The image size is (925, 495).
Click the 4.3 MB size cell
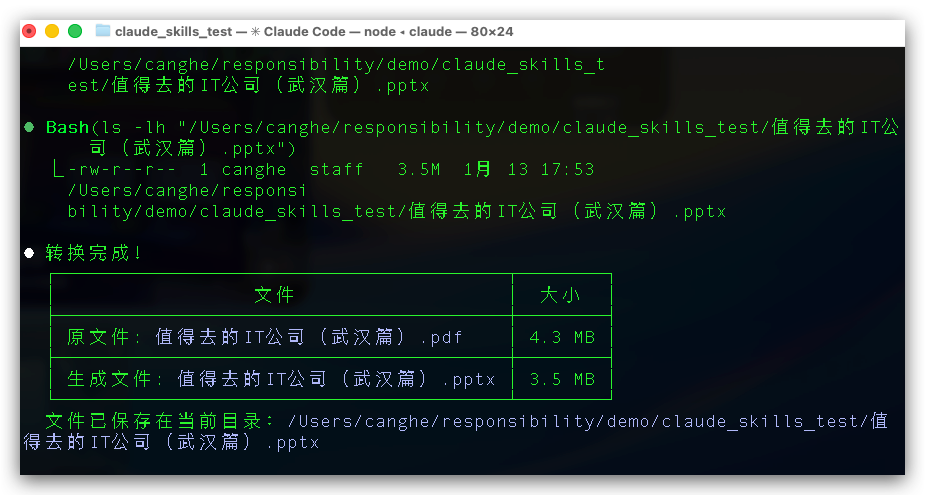(561, 337)
